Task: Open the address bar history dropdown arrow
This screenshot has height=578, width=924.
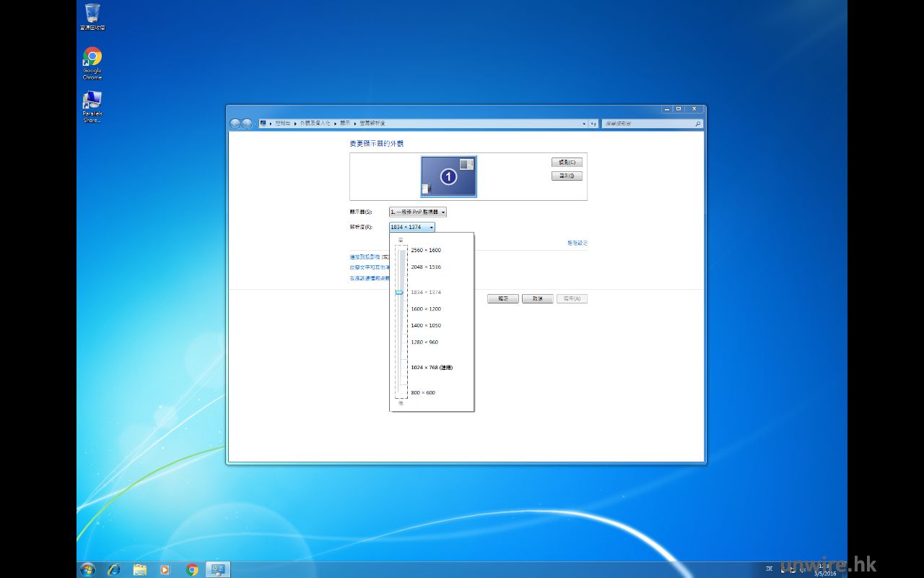Action: (x=584, y=124)
